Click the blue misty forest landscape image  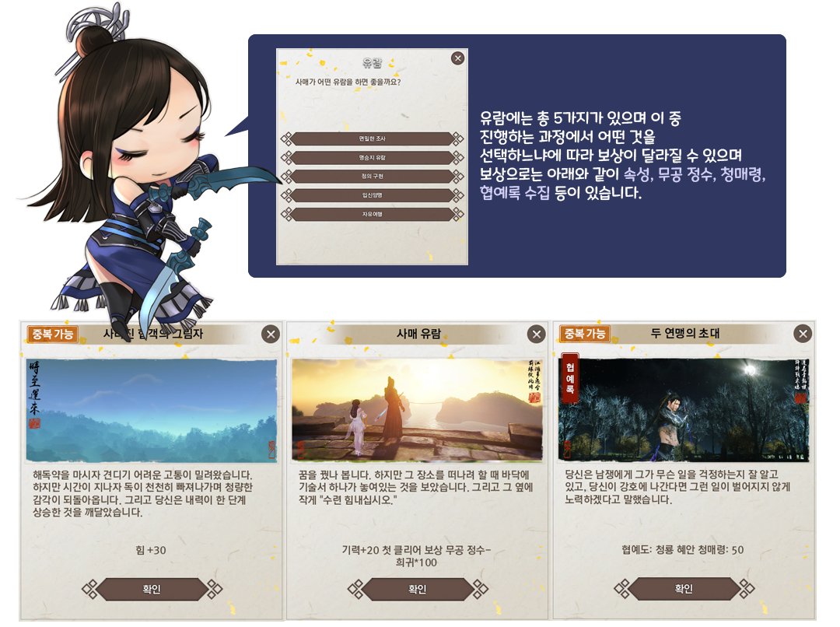pos(152,411)
